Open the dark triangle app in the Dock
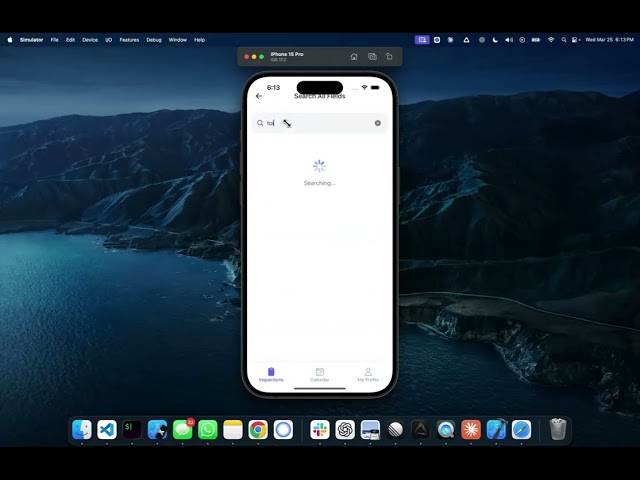The image size is (640, 480). pyautogui.click(x=420, y=429)
